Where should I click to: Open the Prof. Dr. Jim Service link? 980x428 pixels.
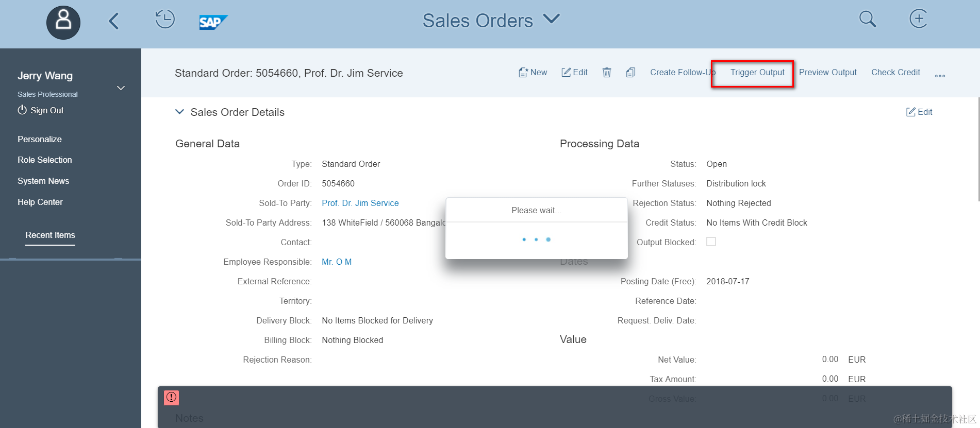(x=360, y=203)
